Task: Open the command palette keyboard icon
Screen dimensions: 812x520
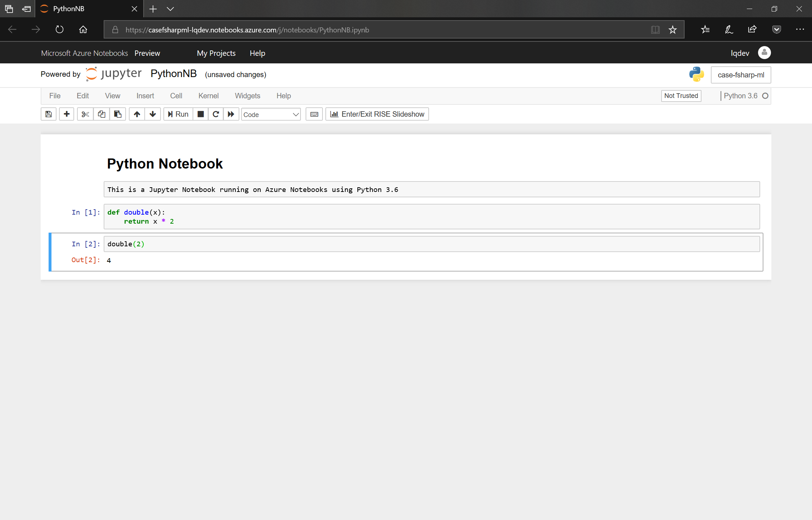Action: pyautogui.click(x=314, y=114)
